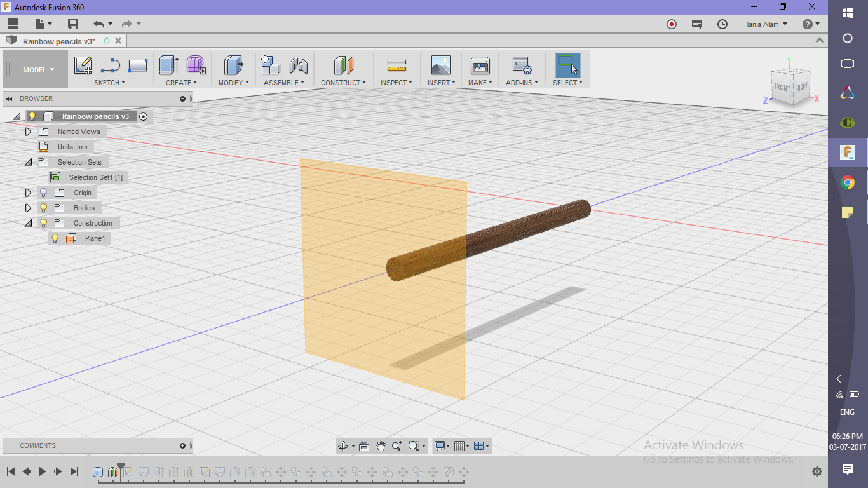This screenshot has width=868, height=488.
Task: Open the INSPECT menu
Action: (x=397, y=83)
